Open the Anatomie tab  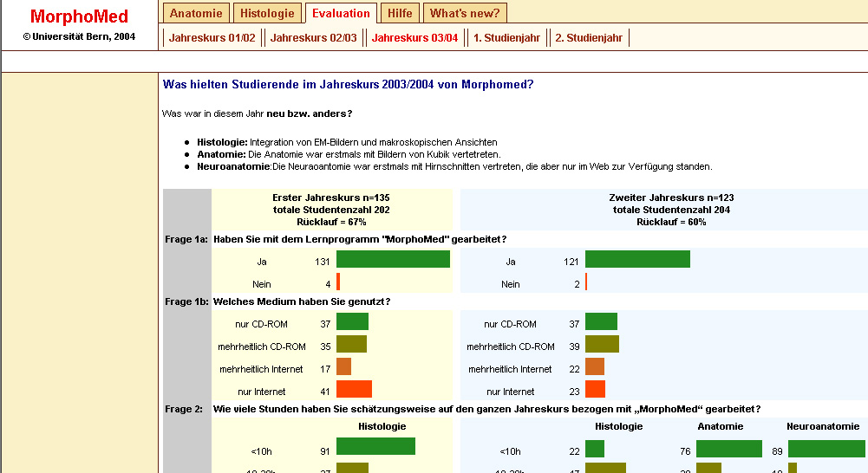[x=196, y=13]
